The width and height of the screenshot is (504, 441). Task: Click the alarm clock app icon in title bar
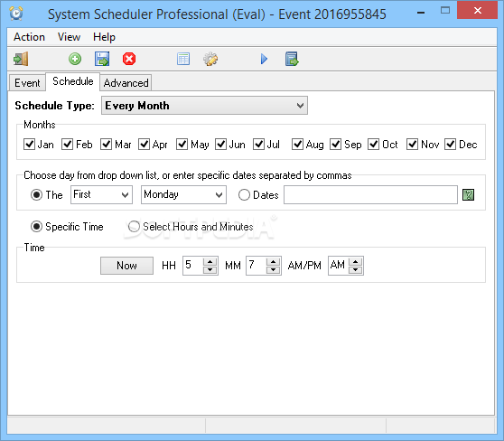[16, 14]
